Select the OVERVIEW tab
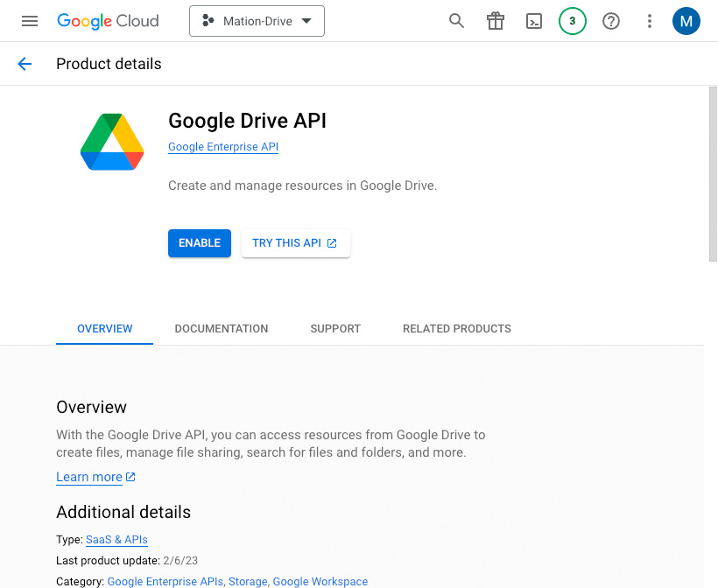Screen dimensions: 718x588 (104, 328)
